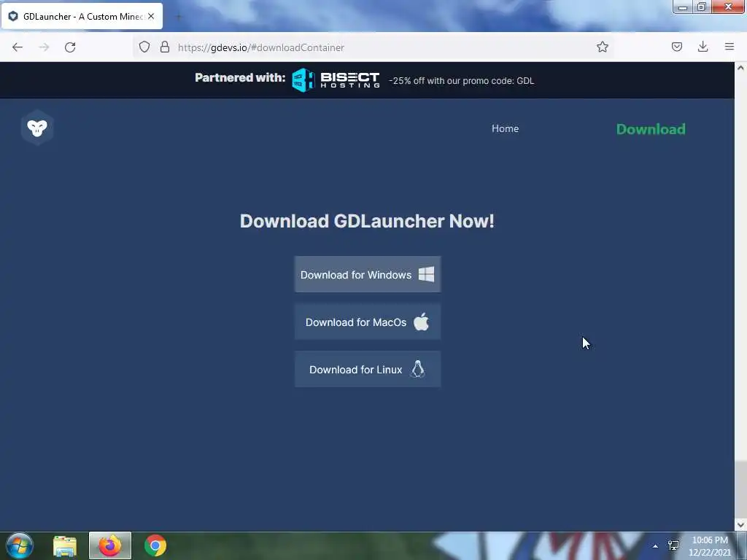The width and height of the screenshot is (747, 560).
Task: Click the Download GDLauncher Now heading
Action: (367, 221)
